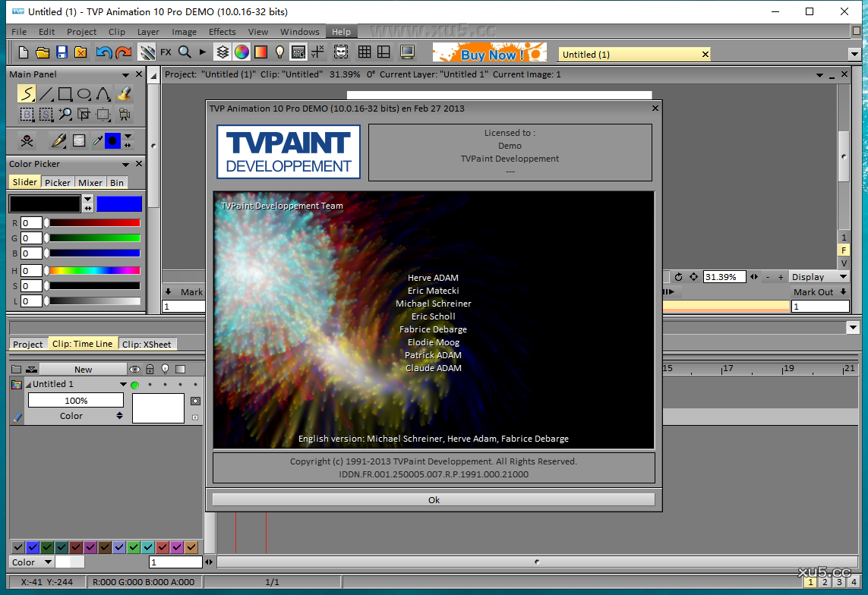This screenshot has width=868, height=595.
Task: Click the paint bucket fill tool
Action: click(125, 94)
